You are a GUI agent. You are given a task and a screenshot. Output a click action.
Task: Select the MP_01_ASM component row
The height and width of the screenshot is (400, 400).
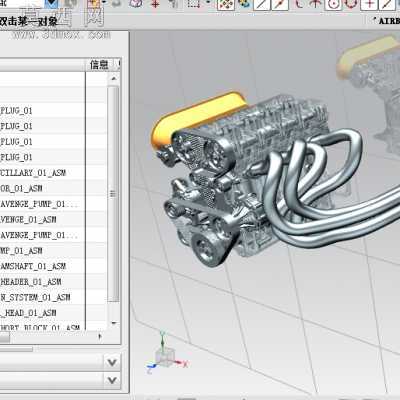42,251
